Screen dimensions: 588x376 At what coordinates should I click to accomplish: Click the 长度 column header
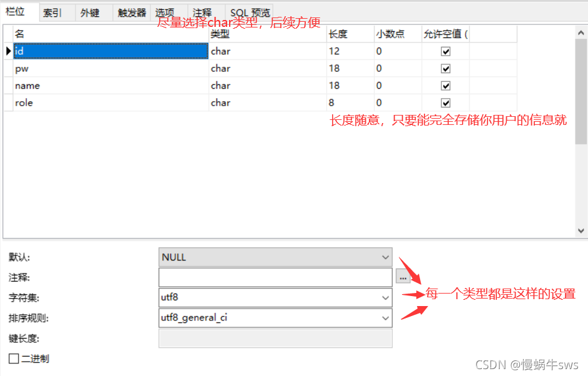point(350,34)
